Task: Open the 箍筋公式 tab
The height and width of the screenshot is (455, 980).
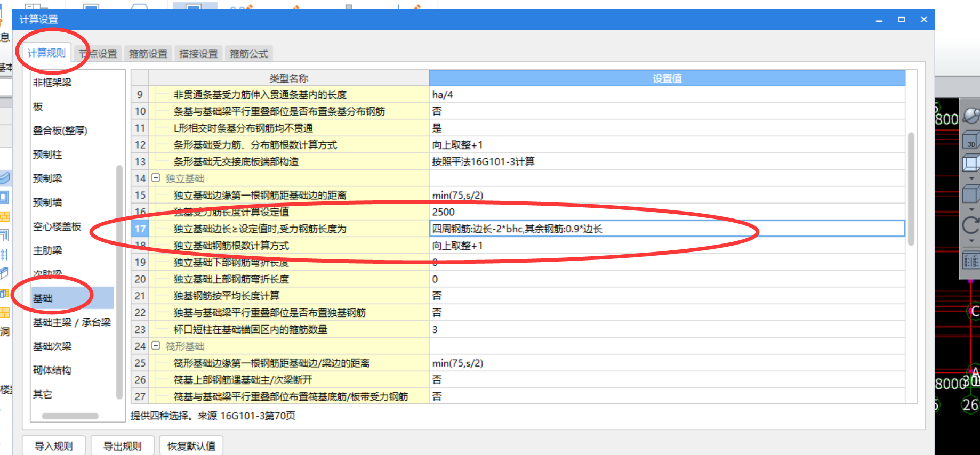Action: (x=249, y=54)
